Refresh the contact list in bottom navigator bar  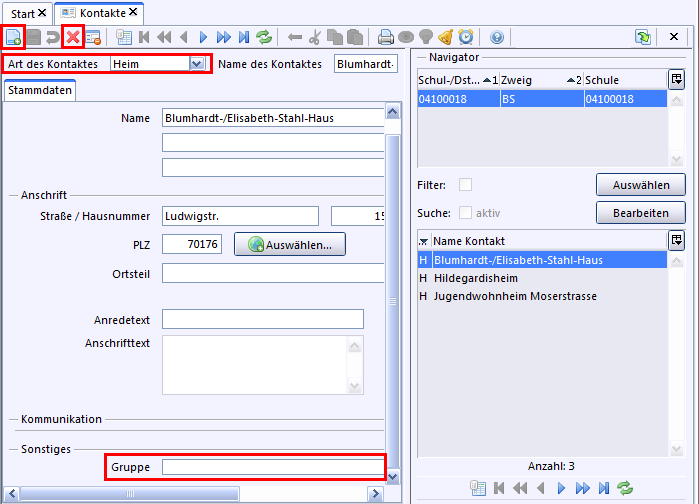point(625,488)
